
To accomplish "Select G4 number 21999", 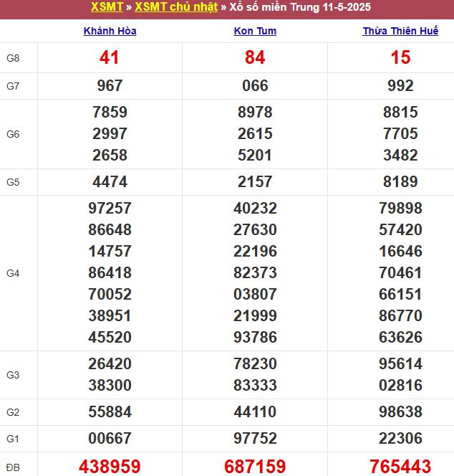I will click(x=255, y=315).
